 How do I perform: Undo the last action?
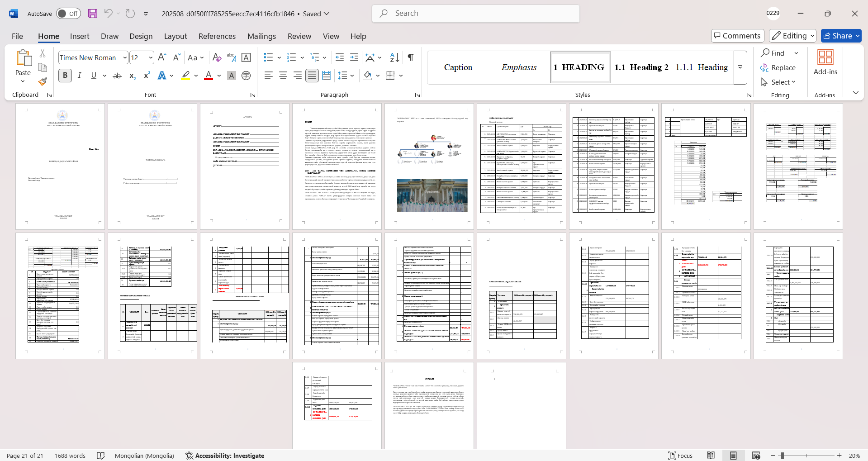pos(108,14)
